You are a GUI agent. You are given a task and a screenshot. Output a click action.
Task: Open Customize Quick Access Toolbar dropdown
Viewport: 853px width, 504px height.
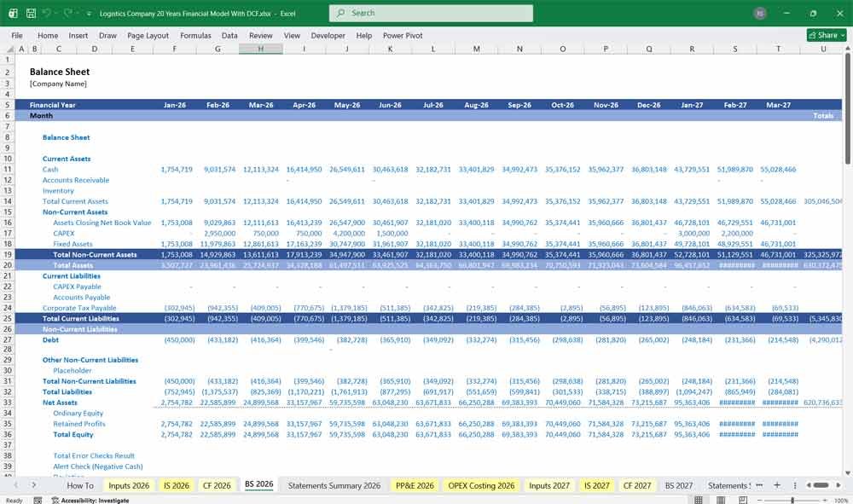point(89,14)
